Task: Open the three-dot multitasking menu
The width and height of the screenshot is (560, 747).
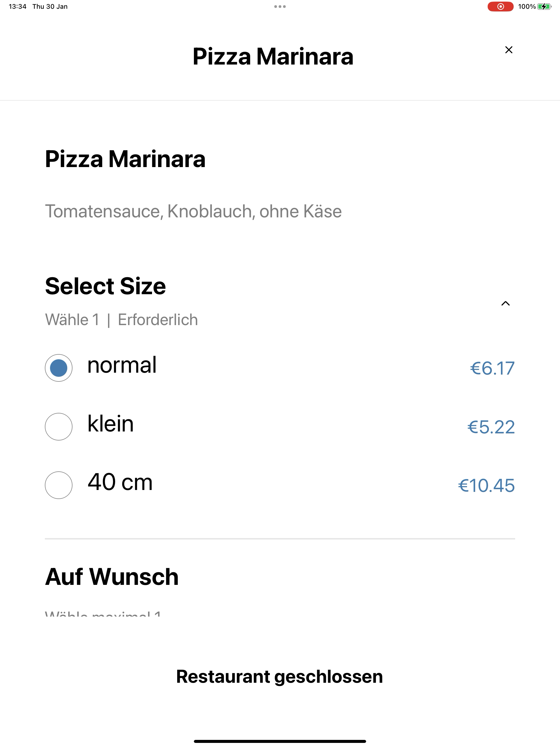Action: point(280,6)
